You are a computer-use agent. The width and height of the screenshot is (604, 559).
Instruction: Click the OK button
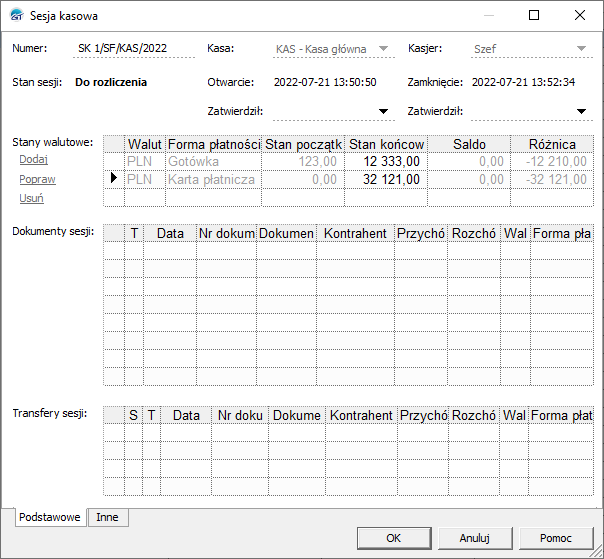394,538
